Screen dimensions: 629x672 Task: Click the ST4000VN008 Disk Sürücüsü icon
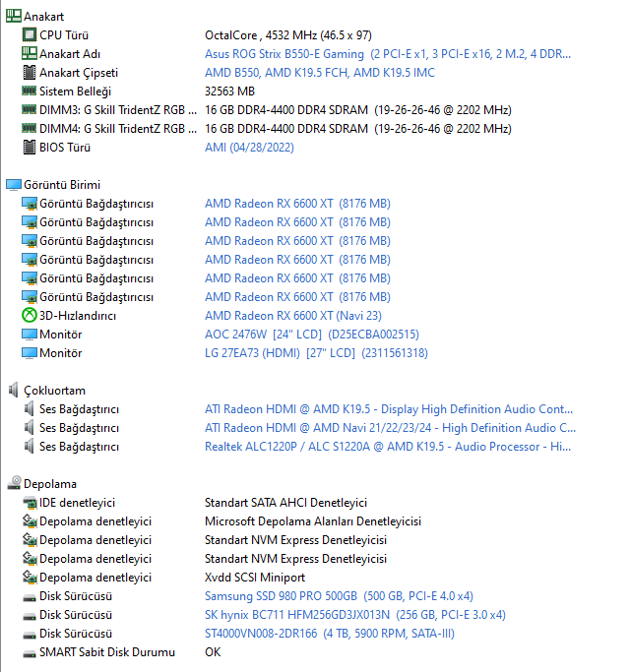pyautogui.click(x=30, y=635)
